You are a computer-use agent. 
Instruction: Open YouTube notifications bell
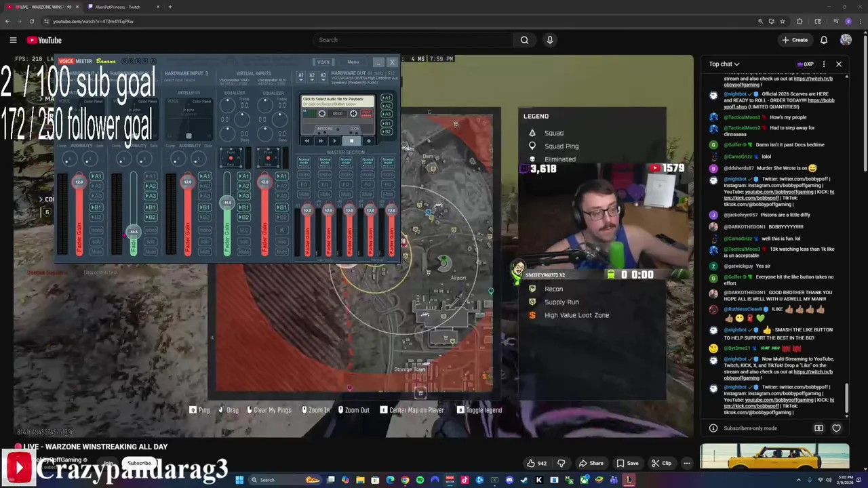(824, 40)
